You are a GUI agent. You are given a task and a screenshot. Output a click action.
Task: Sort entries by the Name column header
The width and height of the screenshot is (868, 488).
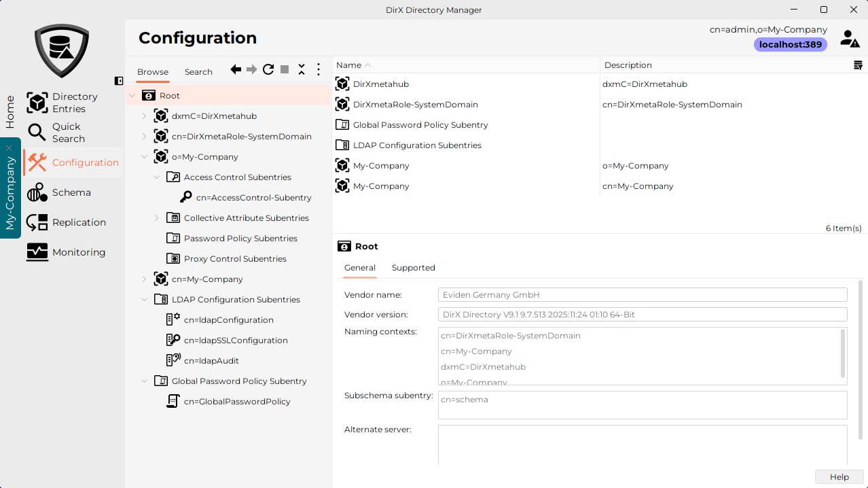click(x=348, y=65)
